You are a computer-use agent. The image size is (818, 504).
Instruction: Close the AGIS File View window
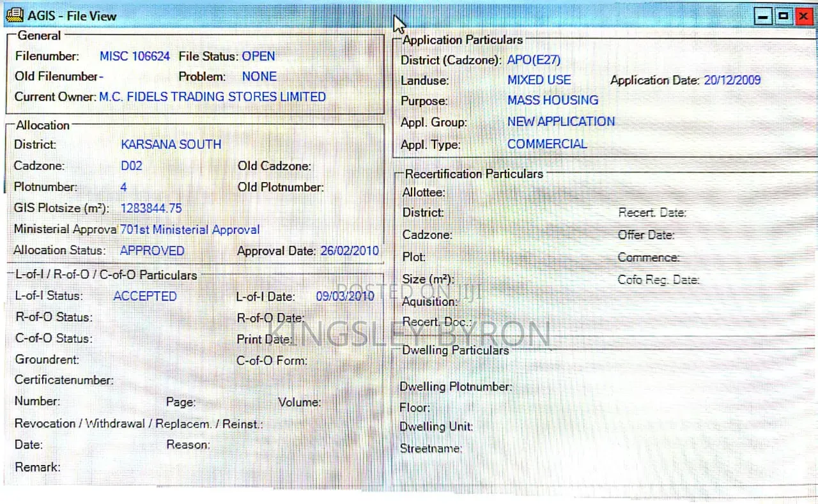pos(803,16)
